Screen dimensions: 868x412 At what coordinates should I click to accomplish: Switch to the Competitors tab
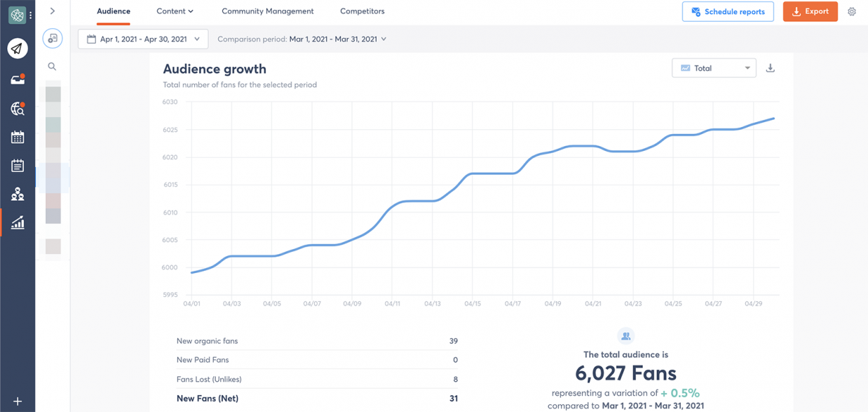pos(362,11)
